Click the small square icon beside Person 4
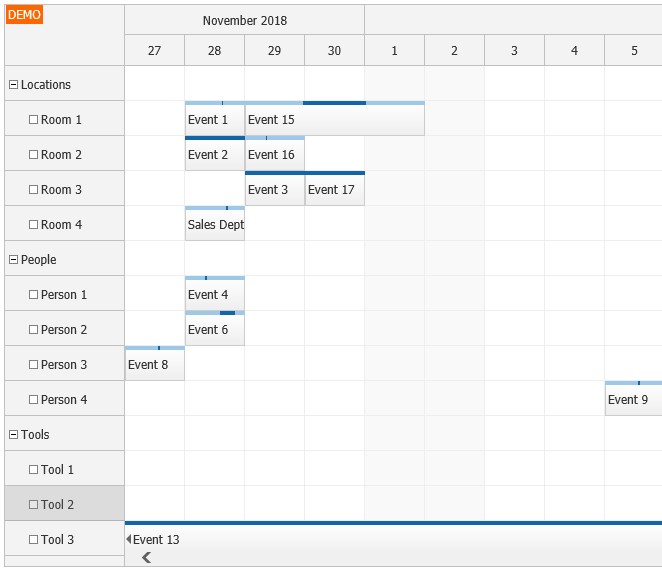 33,400
